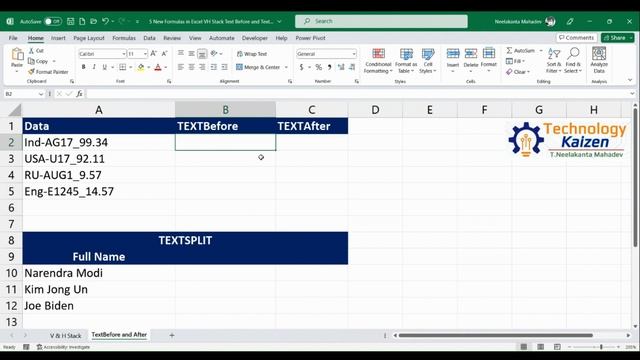This screenshot has height=360, width=640.
Task: Click the Format Painter brush icon
Action: 31,72
